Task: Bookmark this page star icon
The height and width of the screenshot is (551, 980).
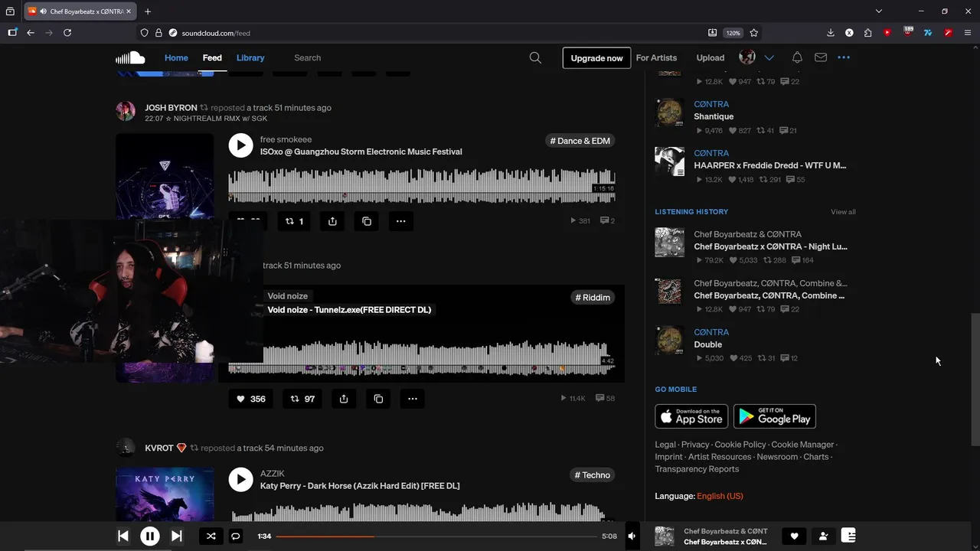Action: [x=754, y=33]
